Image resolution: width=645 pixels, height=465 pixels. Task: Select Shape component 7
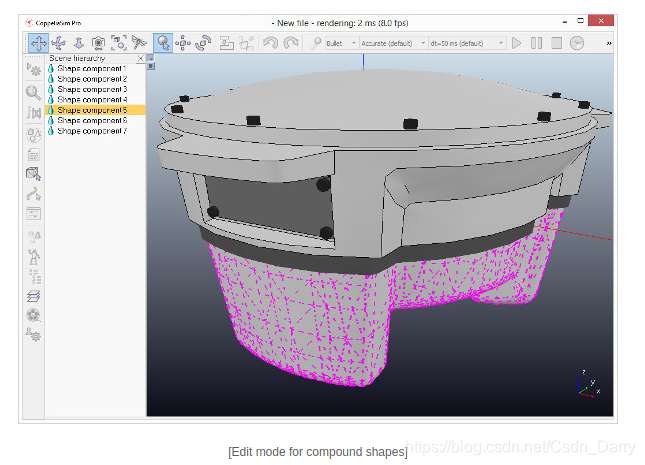(92, 131)
